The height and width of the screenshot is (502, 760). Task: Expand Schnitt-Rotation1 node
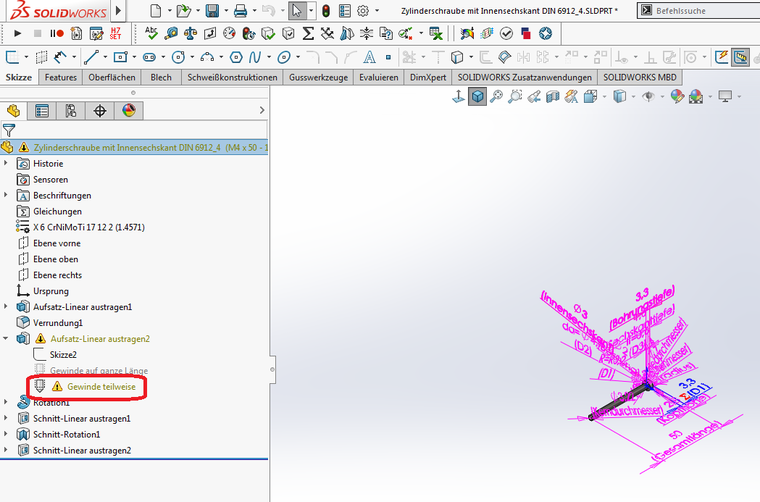pos(6,434)
